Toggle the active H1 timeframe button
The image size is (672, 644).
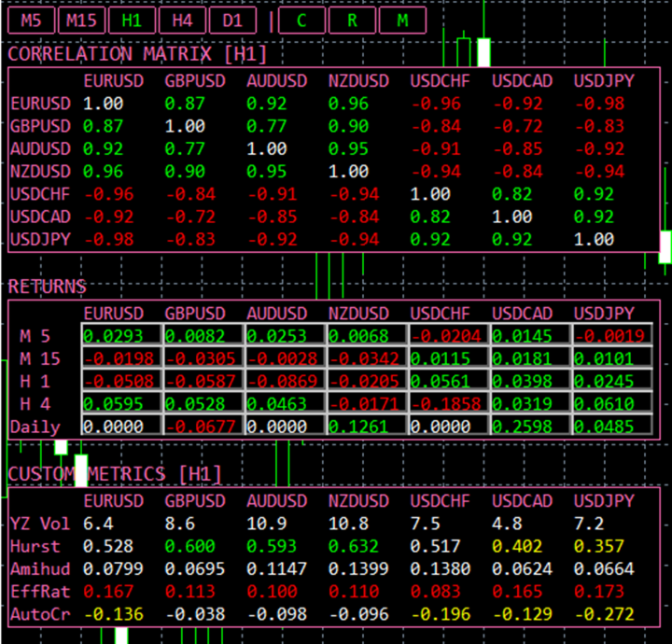pos(132,21)
